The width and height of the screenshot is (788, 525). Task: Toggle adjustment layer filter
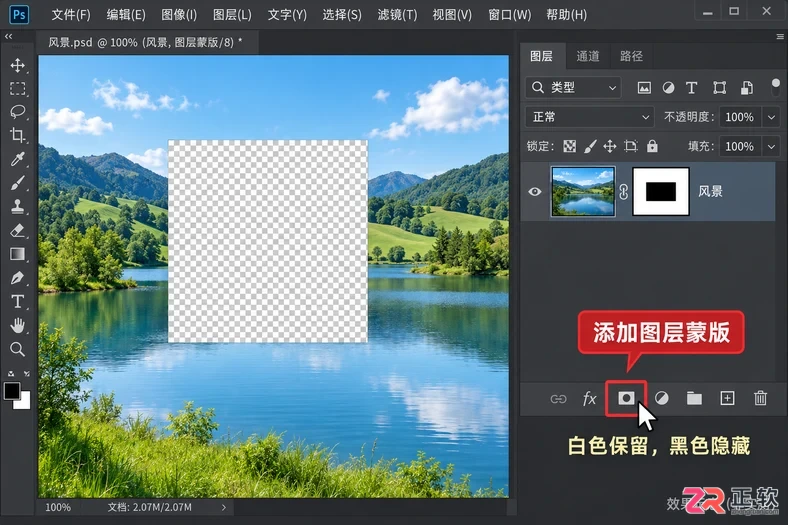(668, 88)
